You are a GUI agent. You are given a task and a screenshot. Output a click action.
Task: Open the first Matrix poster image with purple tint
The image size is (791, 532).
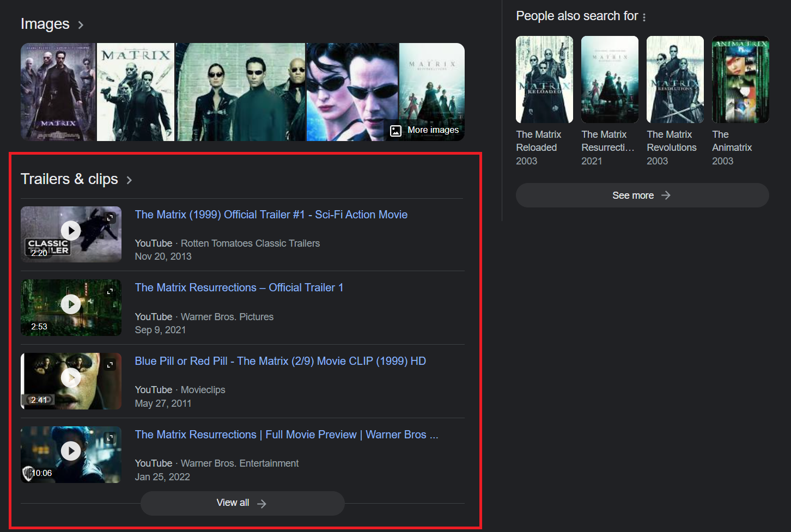58,92
